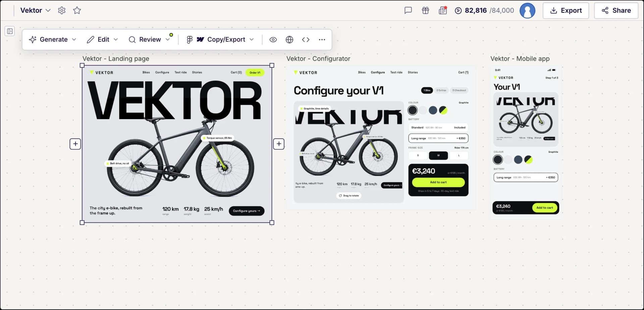644x310 pixels.
Task: Select blue colour swatch in Configurator
Action: tap(433, 110)
